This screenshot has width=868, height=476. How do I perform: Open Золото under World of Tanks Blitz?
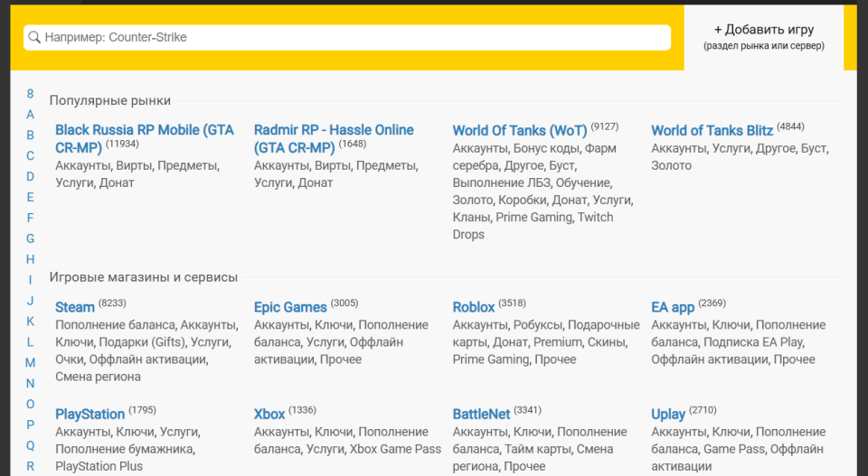[x=672, y=165]
